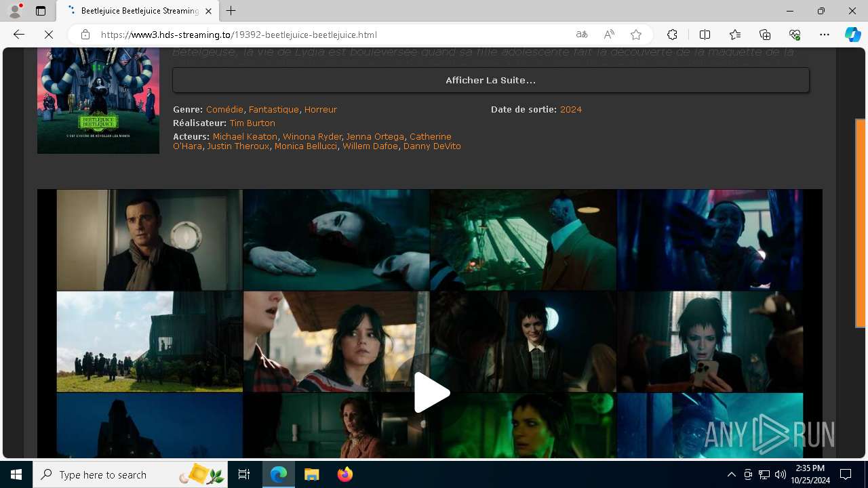Launch Firefox from the taskbar
This screenshot has height=488, width=868.
pyautogui.click(x=344, y=474)
